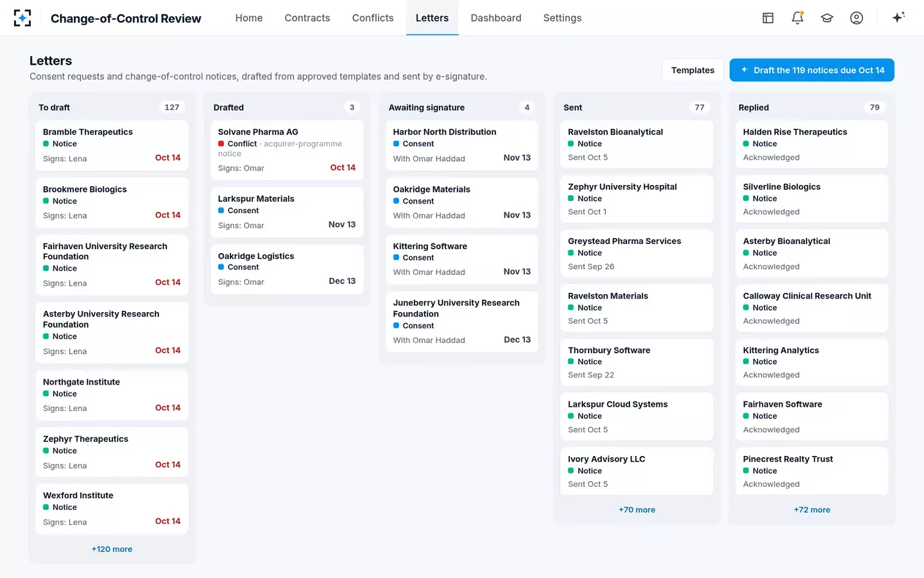Image resolution: width=924 pixels, height=578 pixels.
Task: Open the Brookmere Biologics card
Action: point(112,202)
